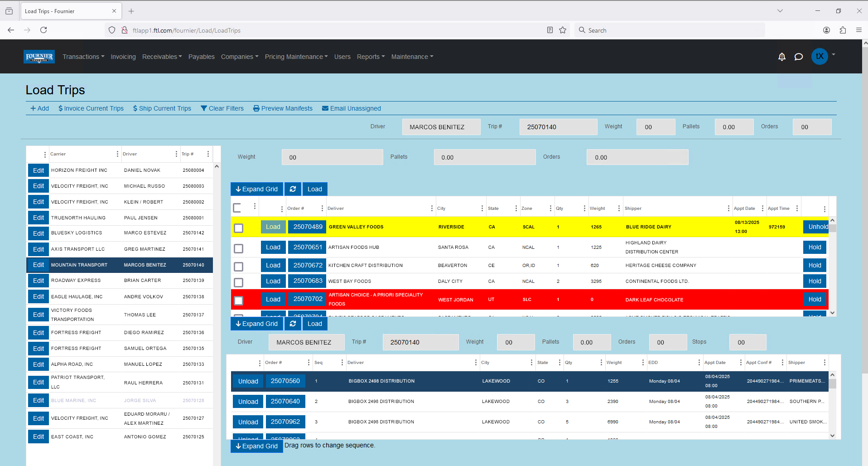Viewport: 868px width, 466px height.
Task: Click the Trip # field showing 25070140
Action: [x=558, y=127]
